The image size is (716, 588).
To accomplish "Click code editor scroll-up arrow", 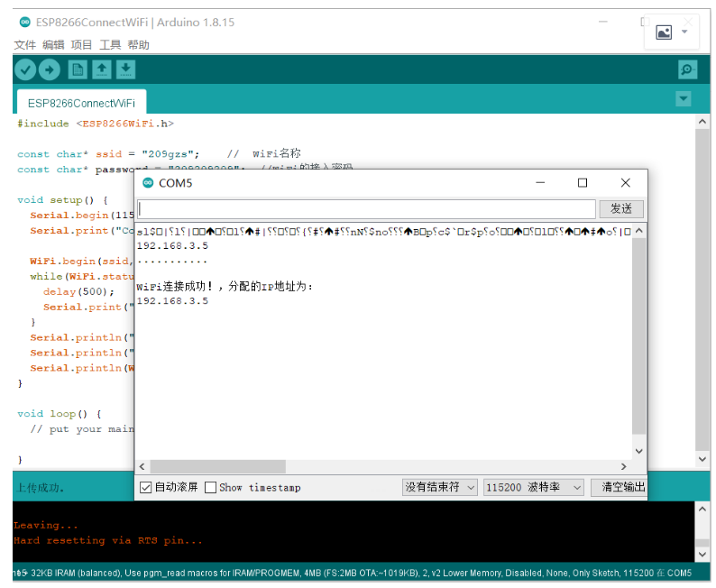I will pos(702,122).
